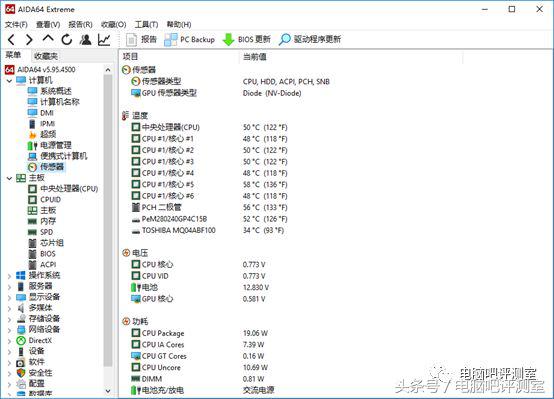Viewport: 554px width, 399px height.
Task: Open the user icon in toolbar
Action: (x=86, y=39)
